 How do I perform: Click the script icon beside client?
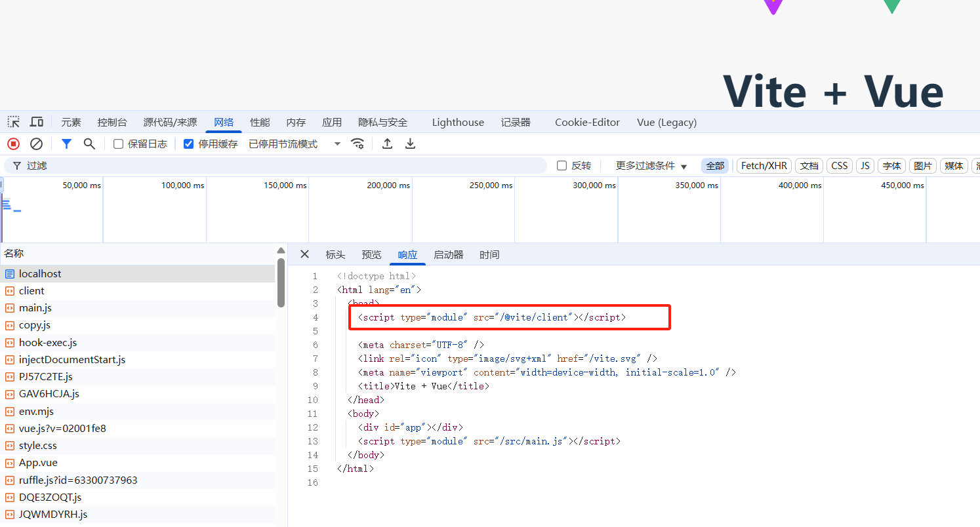(x=10, y=291)
